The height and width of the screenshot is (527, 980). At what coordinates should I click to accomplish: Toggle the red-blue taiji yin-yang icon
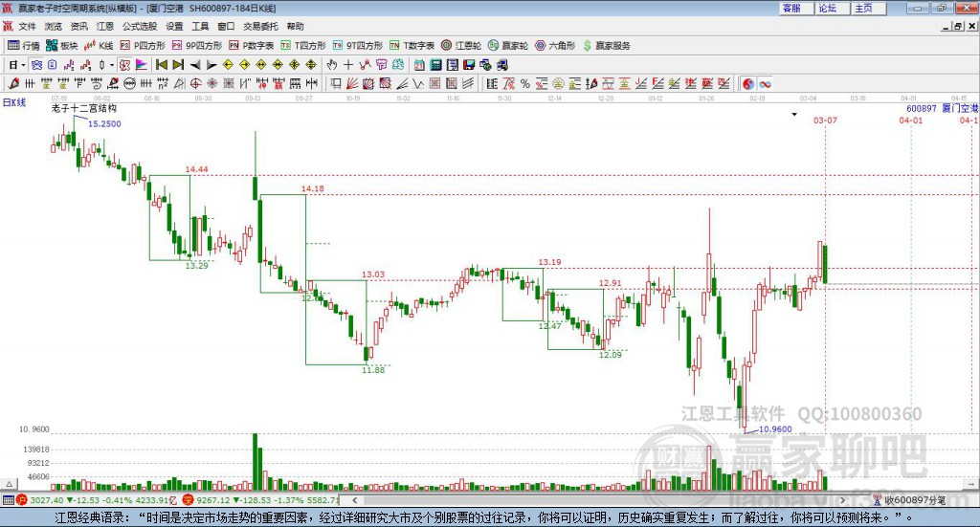point(748,83)
